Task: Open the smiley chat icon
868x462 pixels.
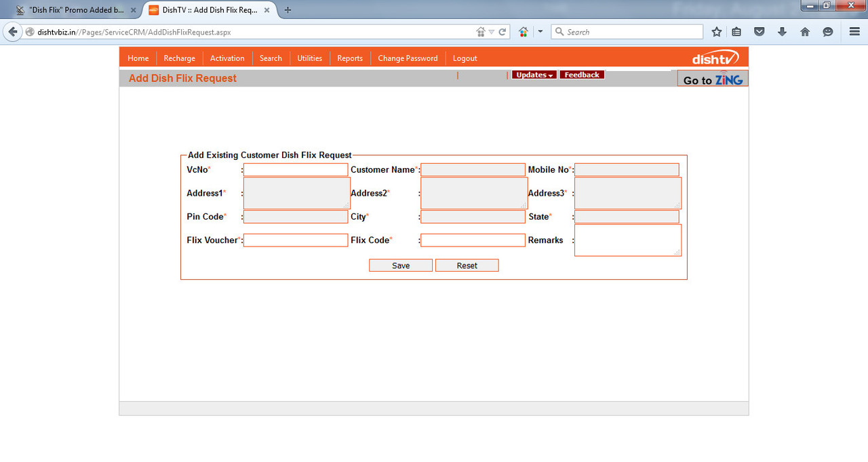Action: coord(827,32)
